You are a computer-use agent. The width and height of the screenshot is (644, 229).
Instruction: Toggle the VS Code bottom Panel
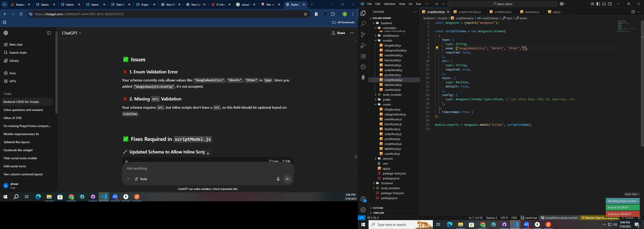tap(604, 4)
